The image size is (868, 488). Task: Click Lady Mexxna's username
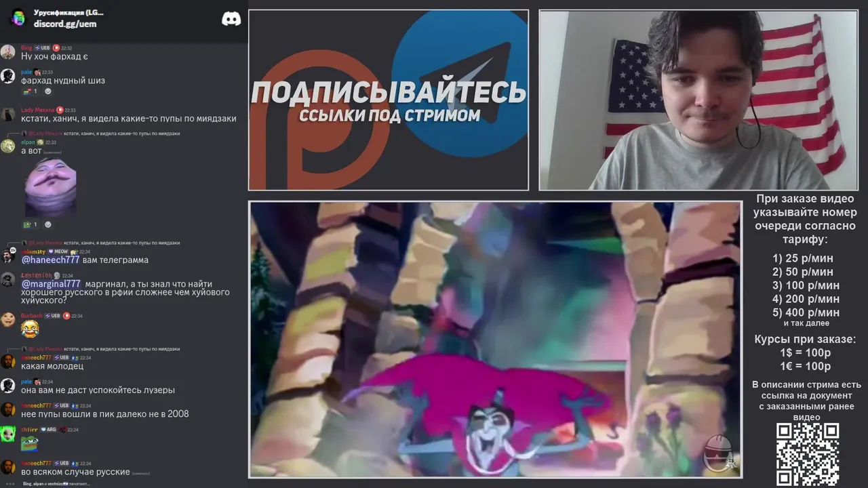(37, 110)
